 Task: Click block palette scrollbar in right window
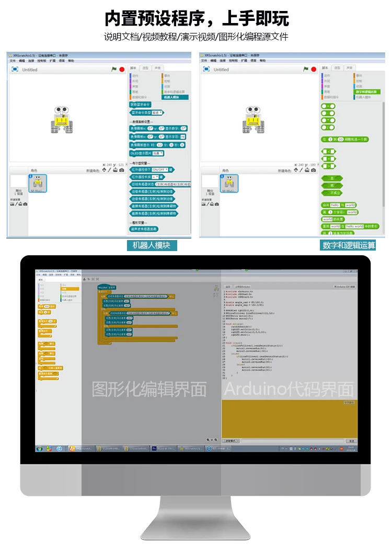(x=383, y=154)
